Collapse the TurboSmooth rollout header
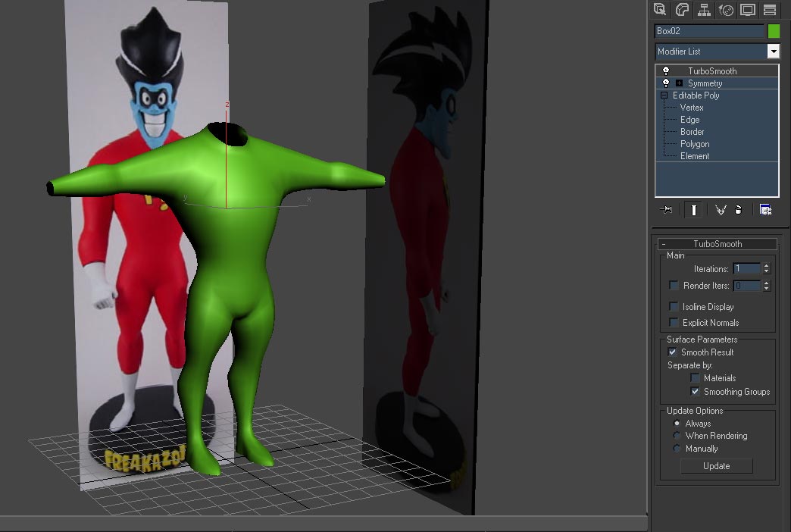This screenshot has height=532, width=791. click(717, 244)
